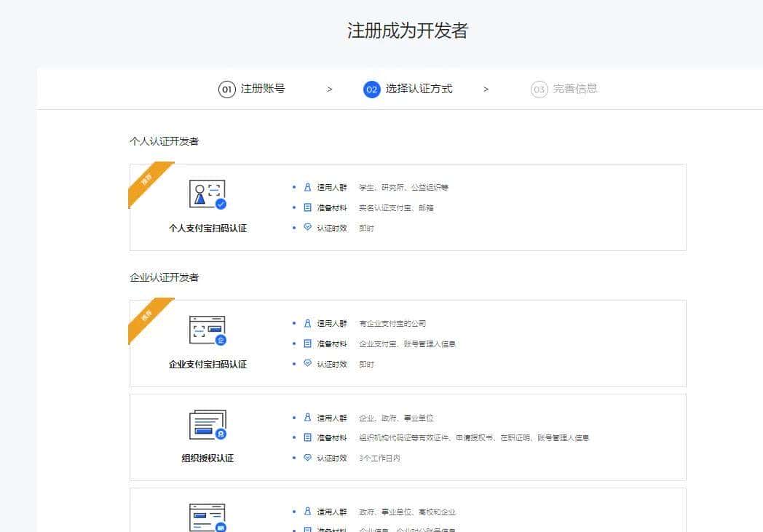Click the blue 02 step circle
The height and width of the screenshot is (532, 763).
(x=372, y=89)
